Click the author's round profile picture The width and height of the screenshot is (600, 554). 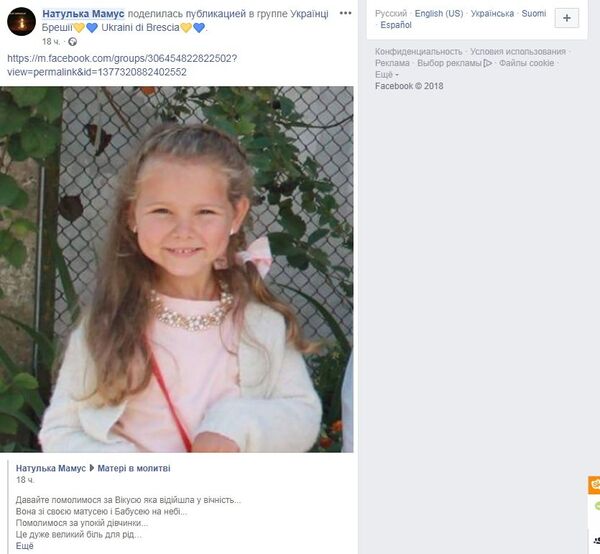pyautogui.click(x=21, y=21)
